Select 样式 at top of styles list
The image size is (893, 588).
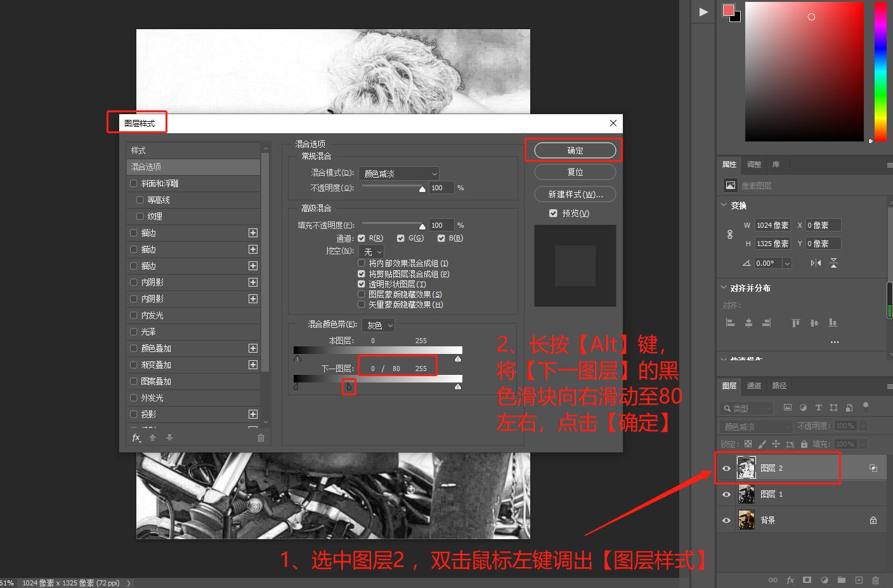pos(193,150)
